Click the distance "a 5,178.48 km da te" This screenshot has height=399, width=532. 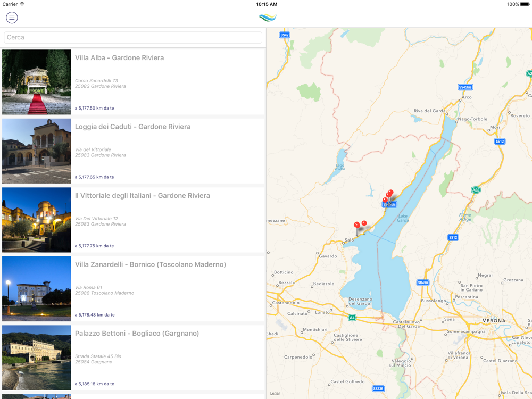[95, 315]
